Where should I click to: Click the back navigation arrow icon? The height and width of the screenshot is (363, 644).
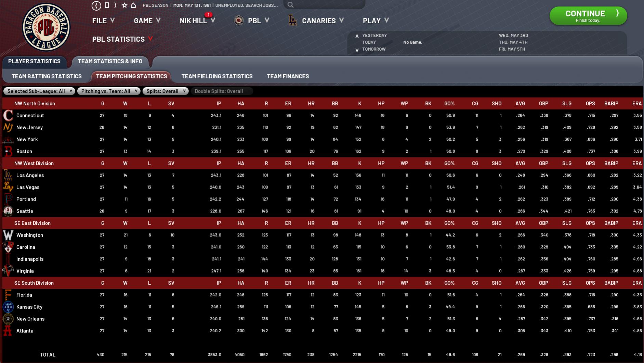pyautogui.click(x=96, y=5)
